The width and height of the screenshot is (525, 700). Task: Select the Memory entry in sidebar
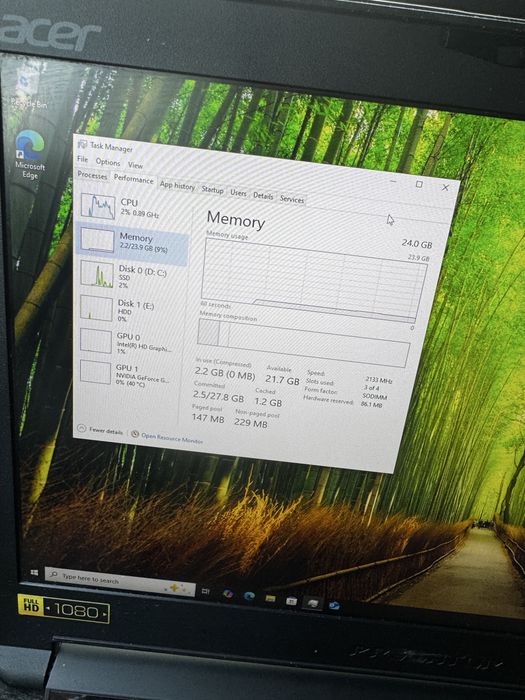(x=132, y=242)
